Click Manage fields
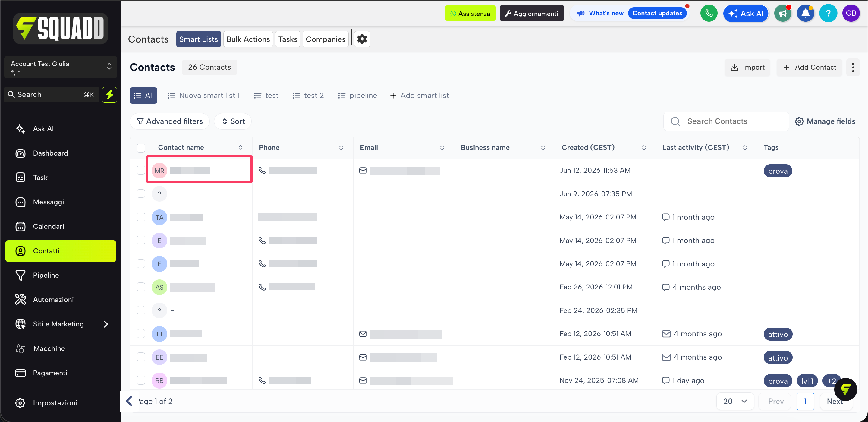 click(x=825, y=121)
